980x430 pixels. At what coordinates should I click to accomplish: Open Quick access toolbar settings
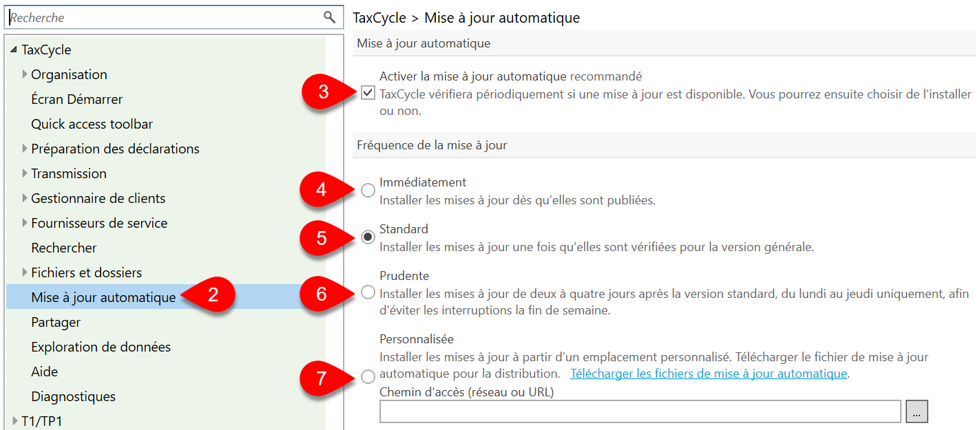92,124
